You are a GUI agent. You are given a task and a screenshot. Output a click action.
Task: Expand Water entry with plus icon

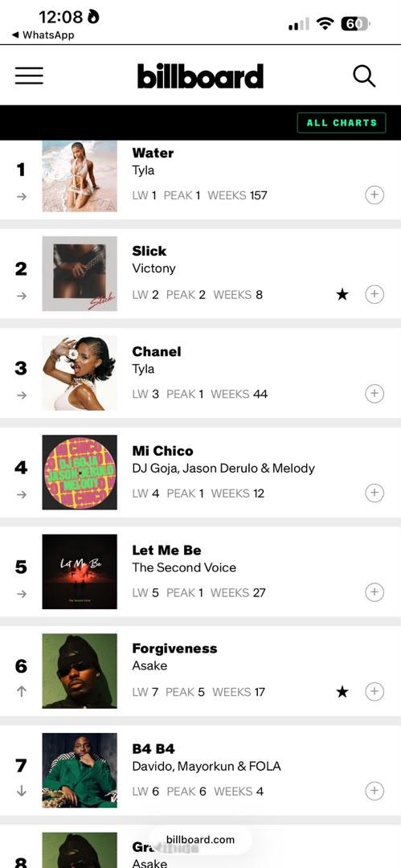point(374,194)
